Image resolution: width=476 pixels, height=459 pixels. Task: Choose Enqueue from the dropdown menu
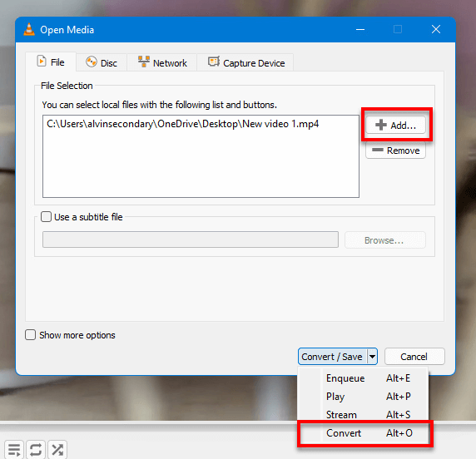(363, 378)
